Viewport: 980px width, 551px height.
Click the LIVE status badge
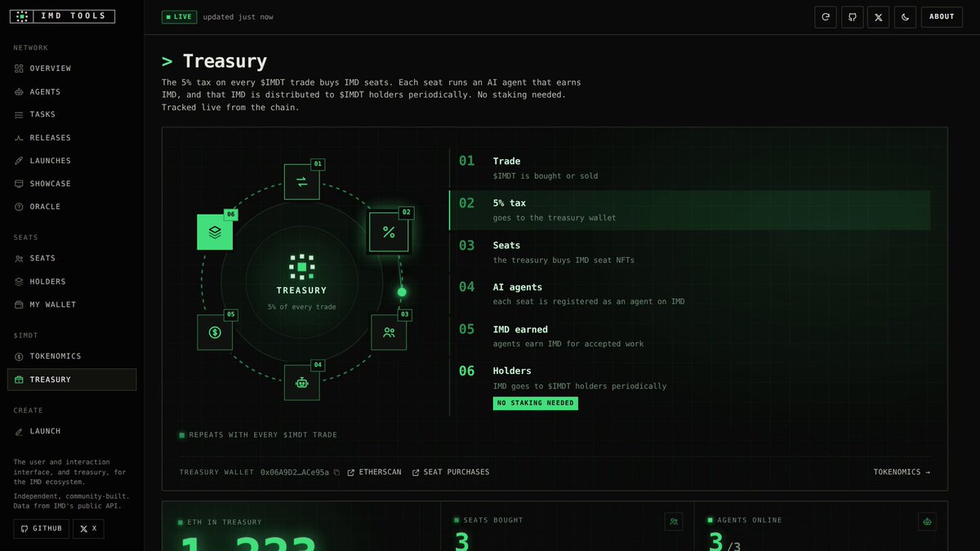pos(179,17)
